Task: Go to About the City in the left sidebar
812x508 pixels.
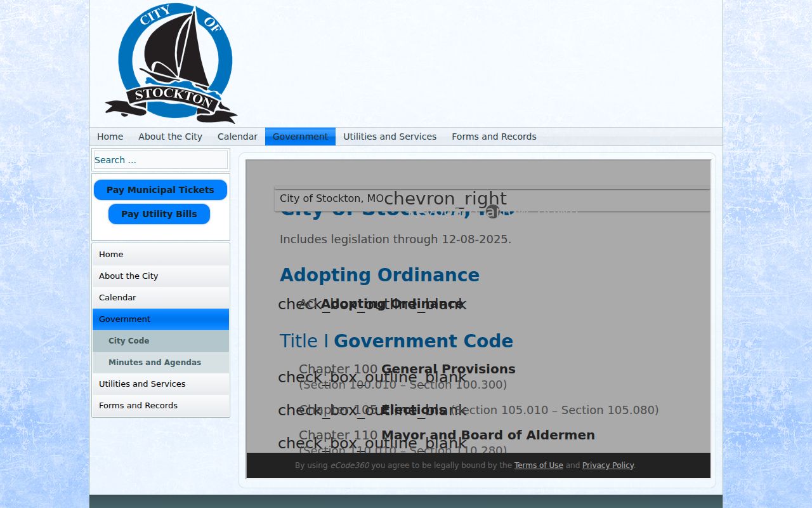Action: click(x=160, y=276)
